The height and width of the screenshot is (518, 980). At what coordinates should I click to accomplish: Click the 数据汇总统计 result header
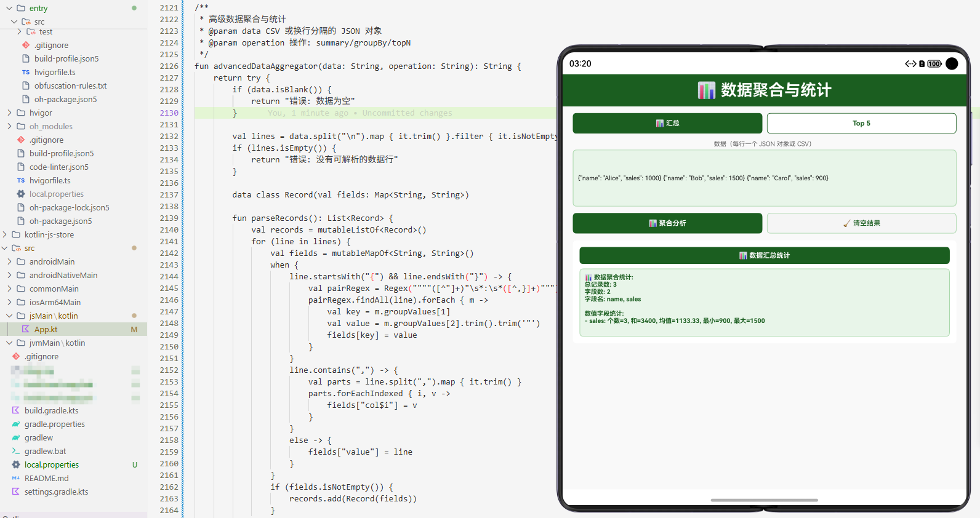[765, 255]
